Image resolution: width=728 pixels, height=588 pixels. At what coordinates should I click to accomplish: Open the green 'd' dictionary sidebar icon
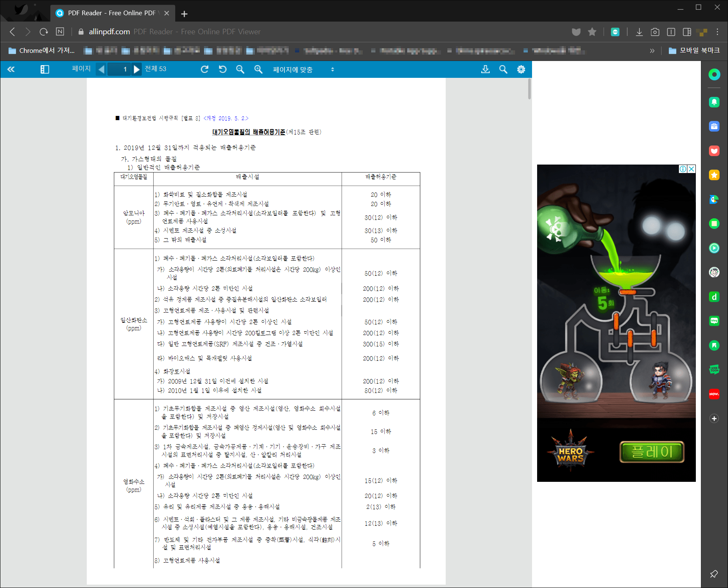(x=714, y=297)
